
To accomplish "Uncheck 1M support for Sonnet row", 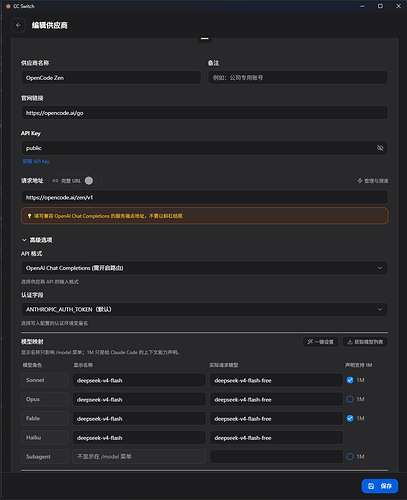I will point(350,380).
